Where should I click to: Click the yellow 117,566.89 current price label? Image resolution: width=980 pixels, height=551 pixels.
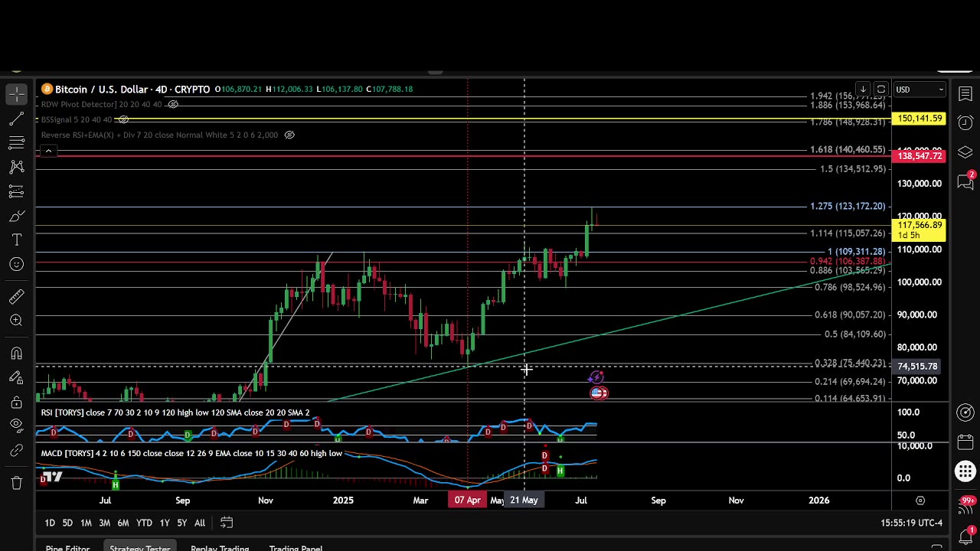(x=920, y=230)
